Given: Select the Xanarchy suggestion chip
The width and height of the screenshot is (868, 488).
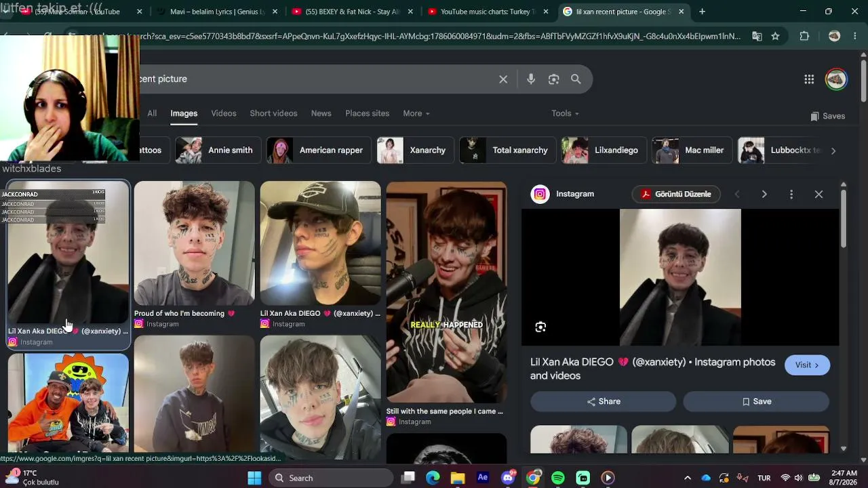Looking at the screenshot, I should (x=415, y=150).
